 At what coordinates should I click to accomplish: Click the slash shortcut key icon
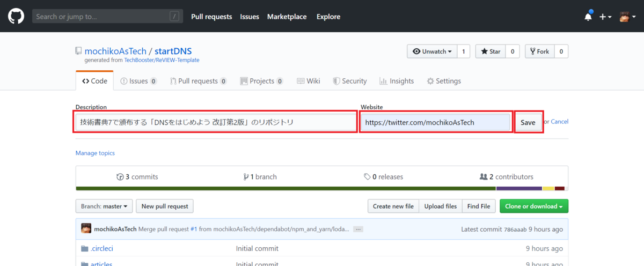(x=174, y=17)
